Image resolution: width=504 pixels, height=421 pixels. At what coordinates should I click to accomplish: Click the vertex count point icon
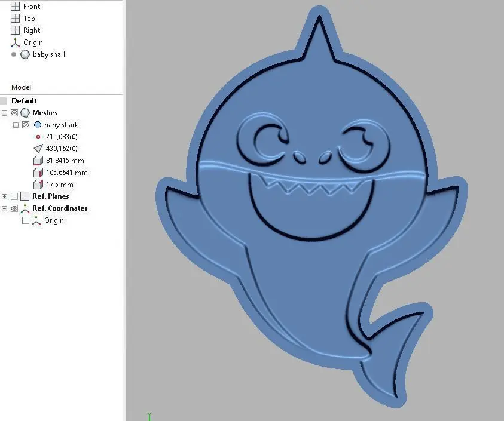point(38,137)
